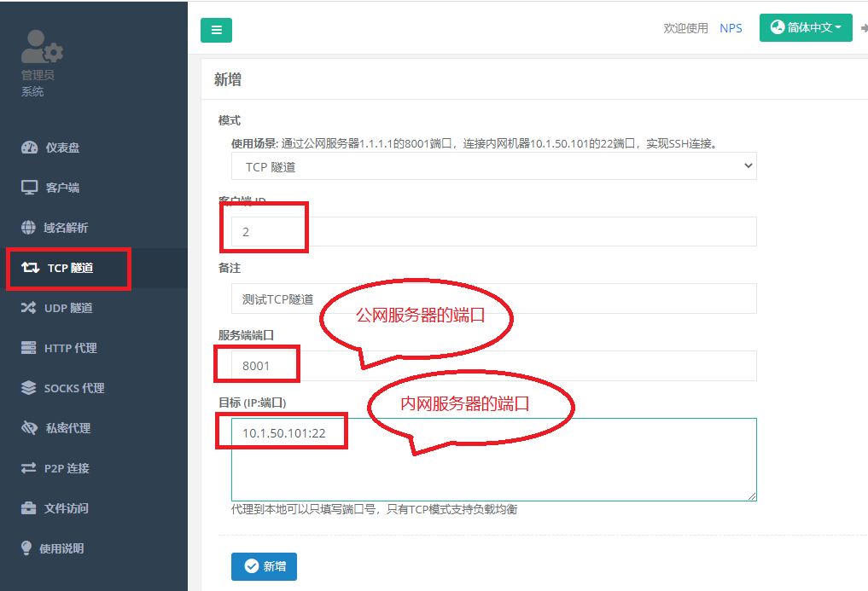This screenshot has height=591, width=868.
Task: Click the server icon for HTTP 代理
Action: click(x=29, y=348)
